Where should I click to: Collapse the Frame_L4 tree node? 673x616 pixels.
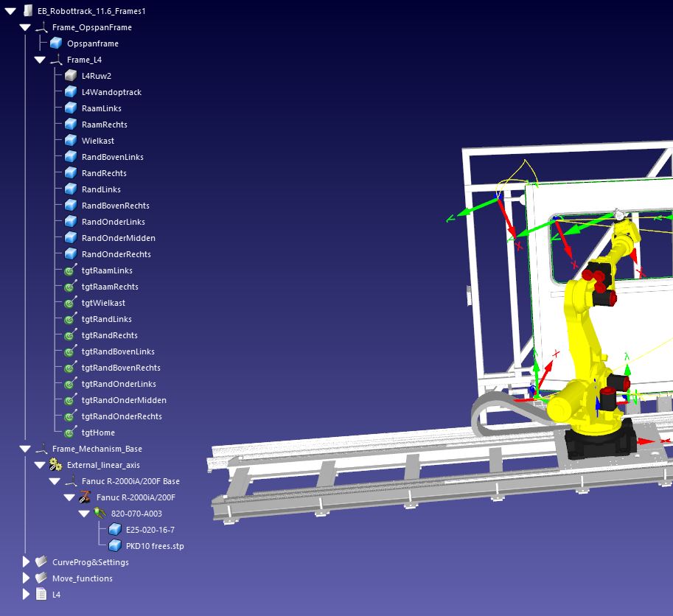click(x=40, y=60)
